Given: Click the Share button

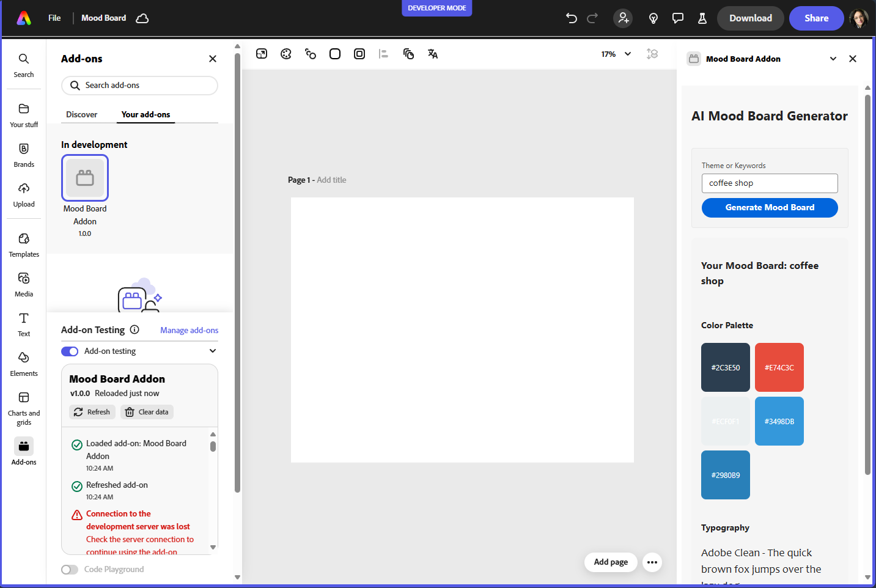Looking at the screenshot, I should click(x=817, y=18).
